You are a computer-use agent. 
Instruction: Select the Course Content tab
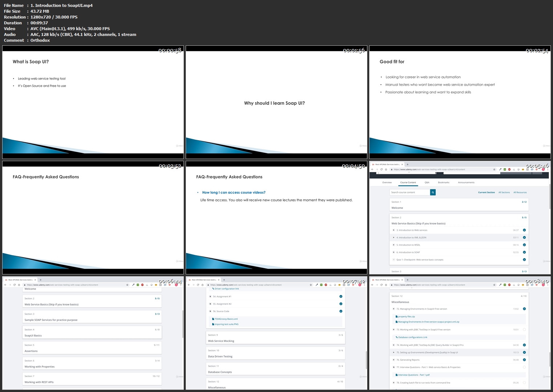[408, 183]
